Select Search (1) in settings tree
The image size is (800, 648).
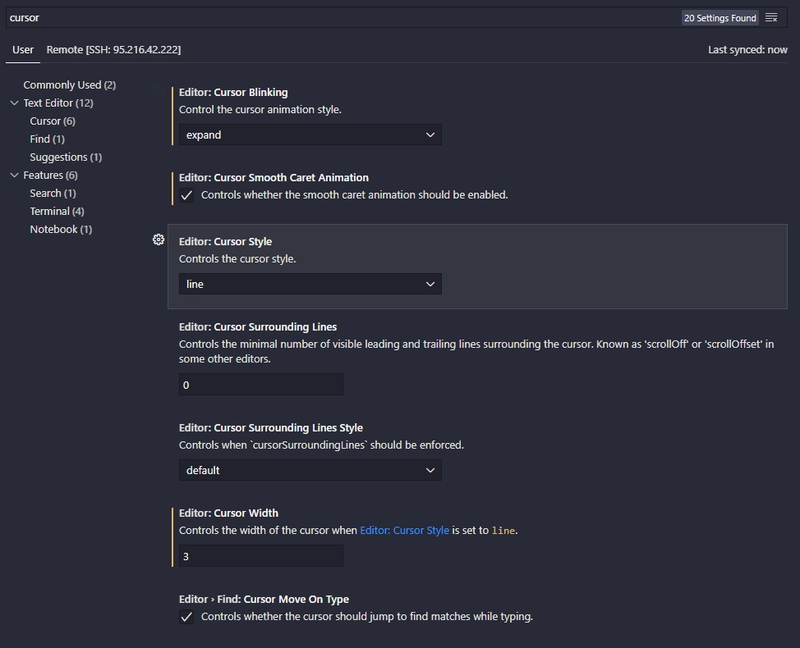coord(53,193)
